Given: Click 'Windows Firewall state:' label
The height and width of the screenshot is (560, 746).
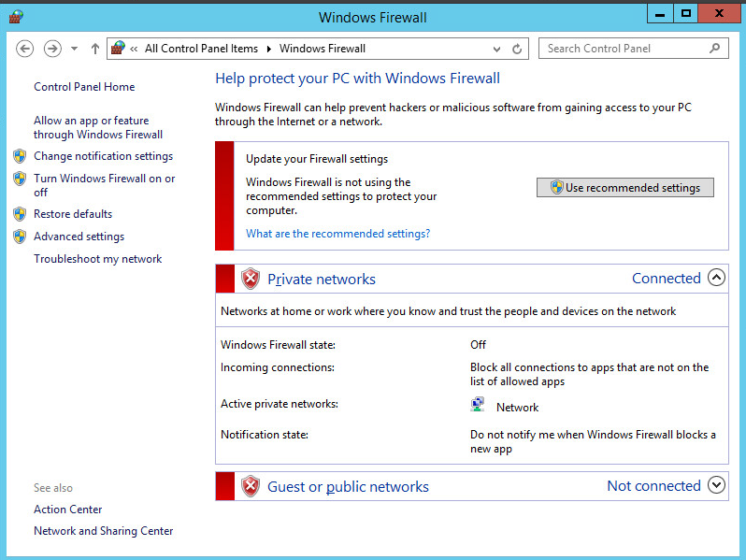Looking at the screenshot, I should click(x=278, y=345).
